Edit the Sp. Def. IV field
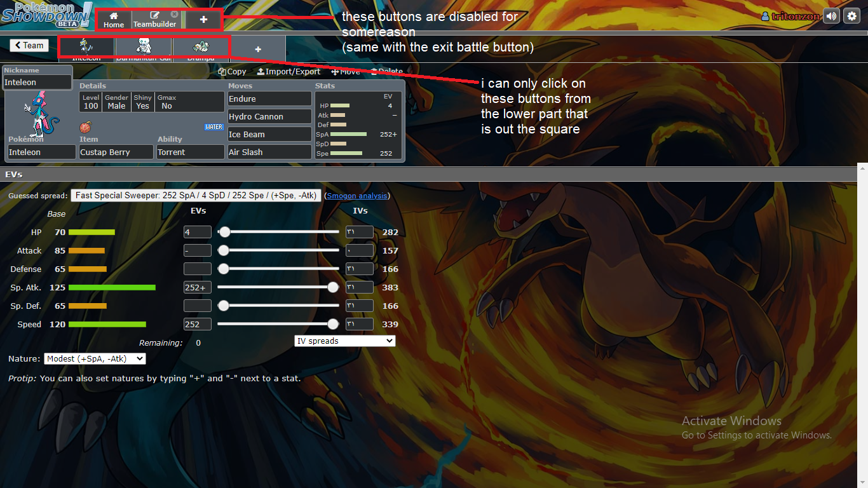868x488 pixels. tap(360, 306)
